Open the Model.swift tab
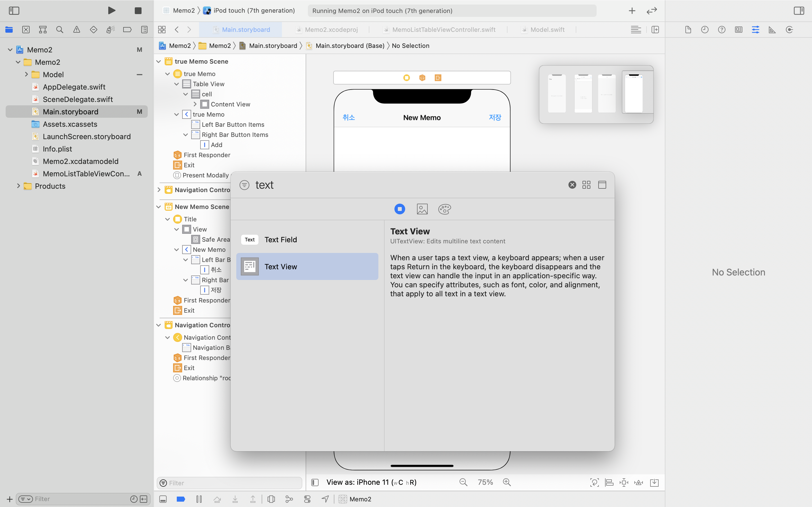The width and height of the screenshot is (812, 507). coord(547,30)
